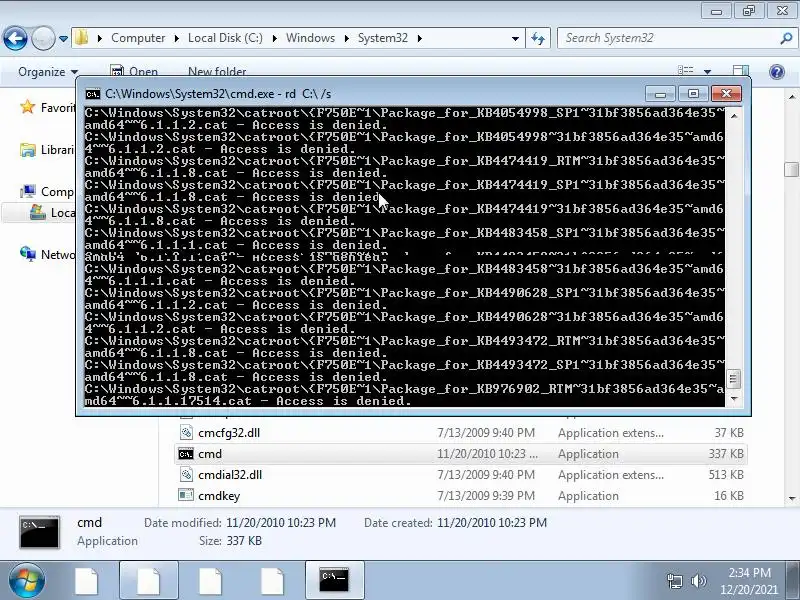The image size is (800, 600).
Task: Select Windows breadcrumb segment
Action: click(310, 38)
